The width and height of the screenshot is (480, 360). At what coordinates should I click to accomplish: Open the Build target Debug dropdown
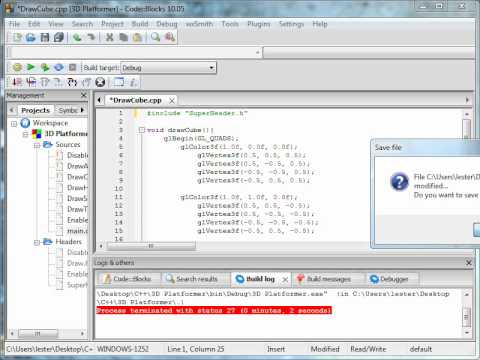pyautogui.click(x=168, y=68)
